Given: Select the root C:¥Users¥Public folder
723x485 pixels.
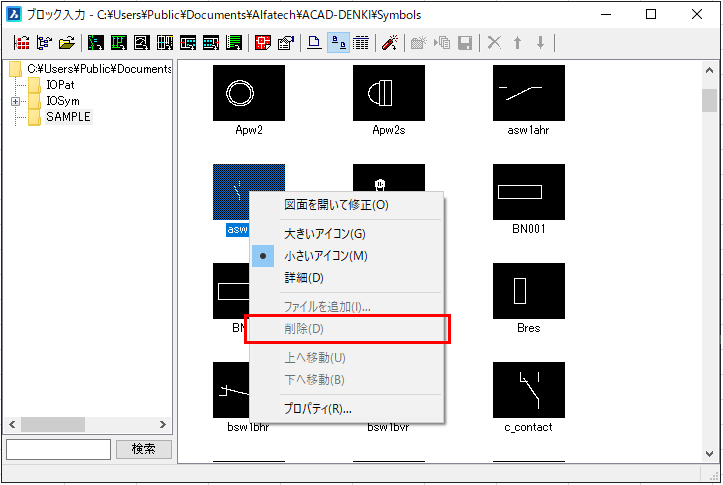Looking at the screenshot, I should pyautogui.click(x=99, y=69).
